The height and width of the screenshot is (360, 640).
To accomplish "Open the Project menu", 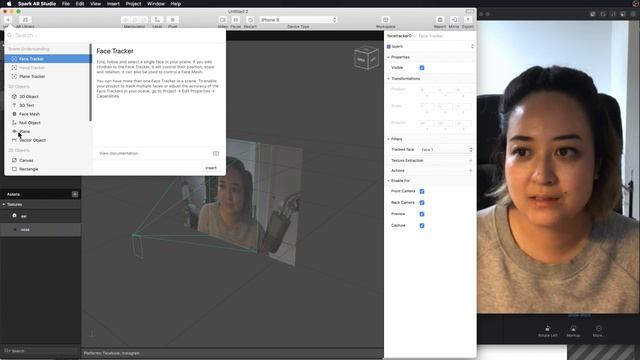I will click(x=133, y=4).
